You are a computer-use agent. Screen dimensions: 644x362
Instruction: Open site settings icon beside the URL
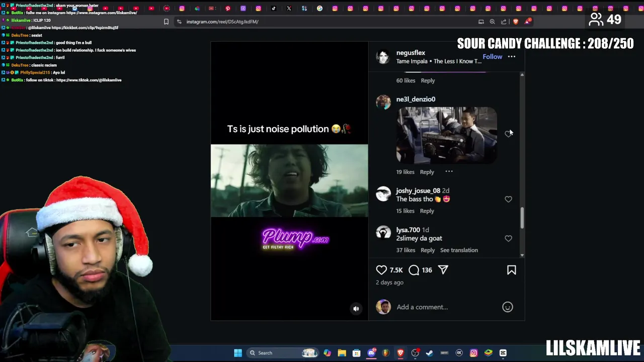click(179, 22)
